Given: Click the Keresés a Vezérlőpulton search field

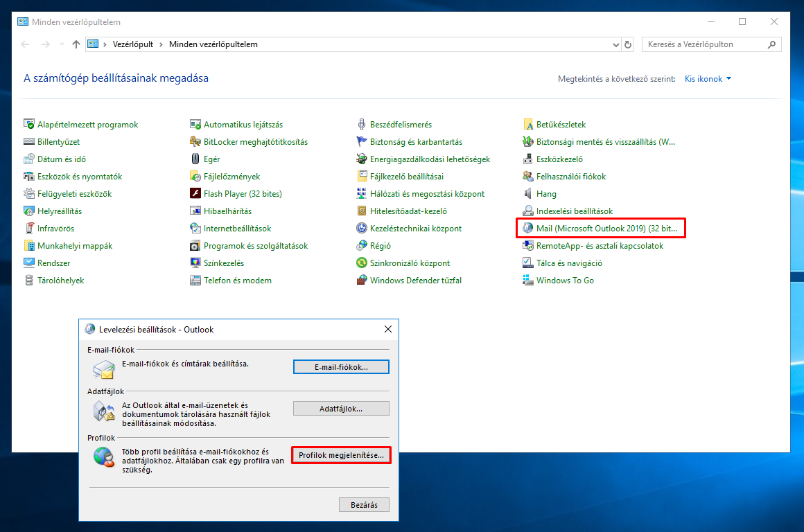Looking at the screenshot, I should (711, 44).
